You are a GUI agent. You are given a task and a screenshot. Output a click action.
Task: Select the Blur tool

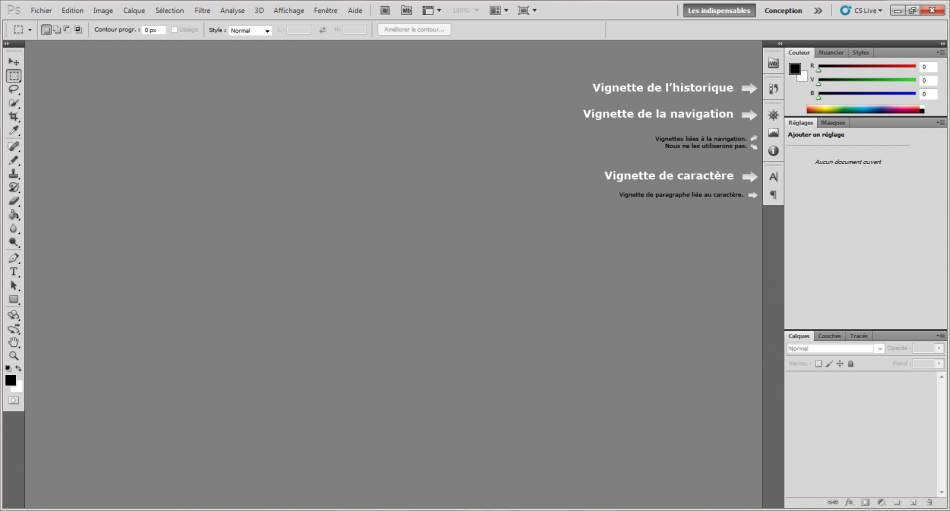pos(13,229)
